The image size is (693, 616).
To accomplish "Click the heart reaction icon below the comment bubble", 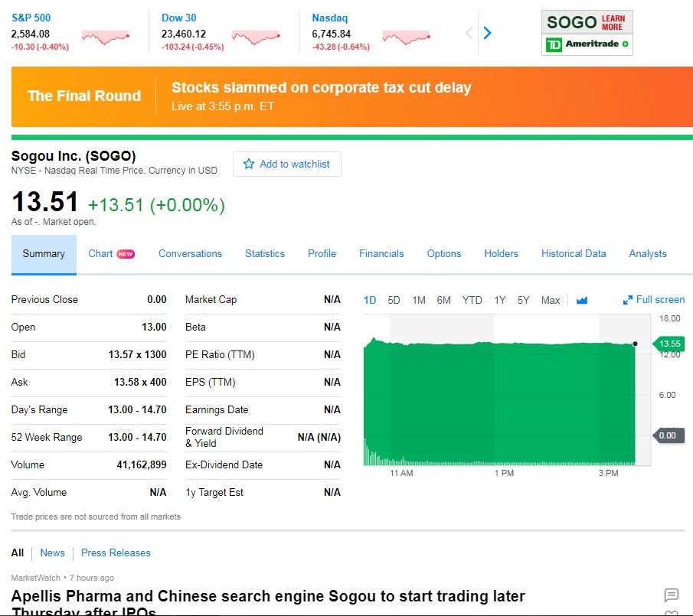I will pos(672,612).
